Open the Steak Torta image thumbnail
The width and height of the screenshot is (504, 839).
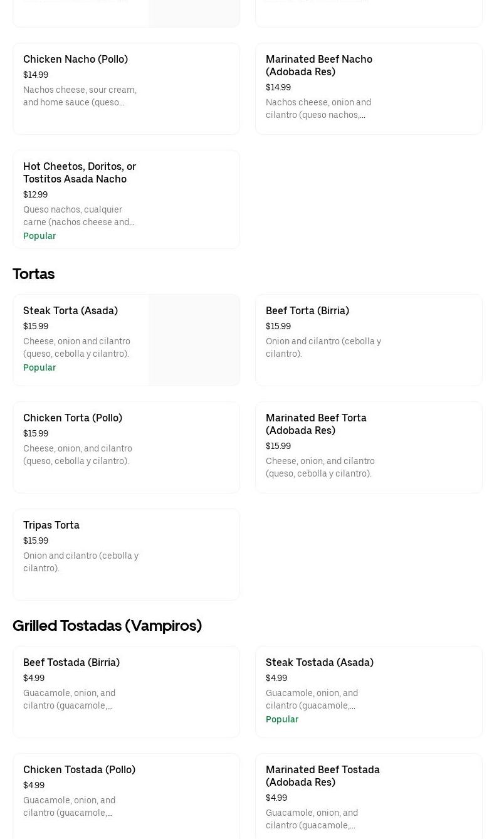click(x=194, y=340)
